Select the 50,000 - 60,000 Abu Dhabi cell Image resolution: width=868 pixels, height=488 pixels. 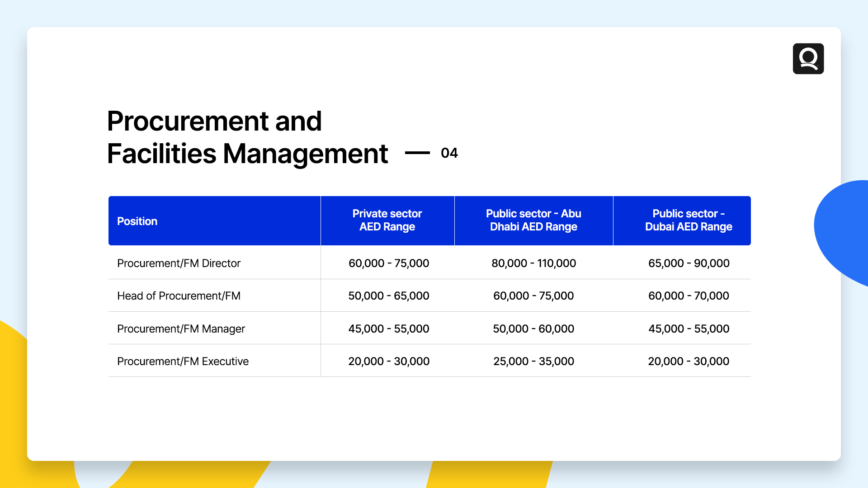pos(533,328)
